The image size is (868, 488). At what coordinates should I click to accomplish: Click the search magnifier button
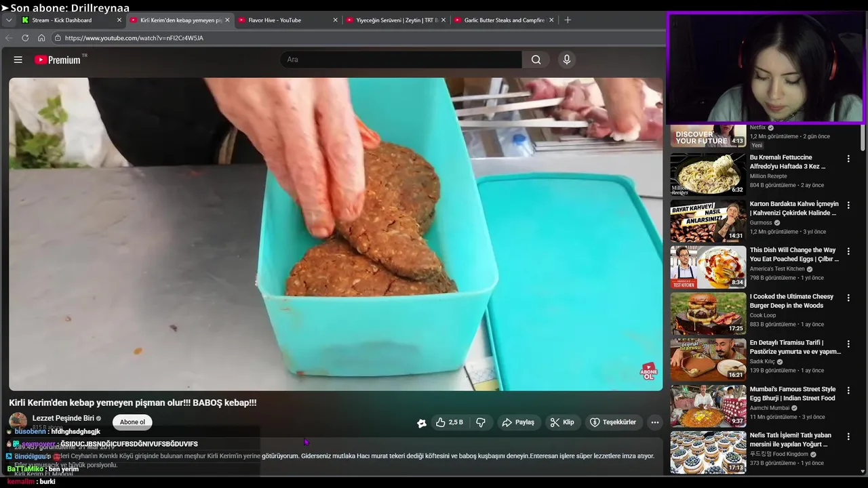(x=536, y=60)
